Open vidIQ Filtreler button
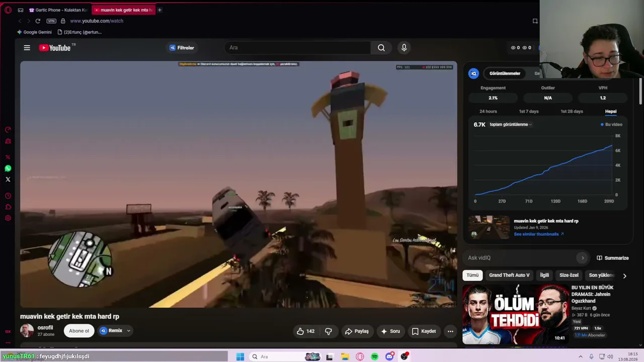Screen dimensions: 644x362 pyautogui.click(x=182, y=48)
